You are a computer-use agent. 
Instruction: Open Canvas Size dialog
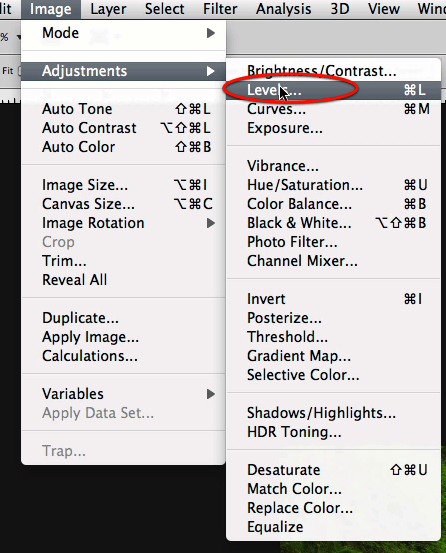coord(123,204)
